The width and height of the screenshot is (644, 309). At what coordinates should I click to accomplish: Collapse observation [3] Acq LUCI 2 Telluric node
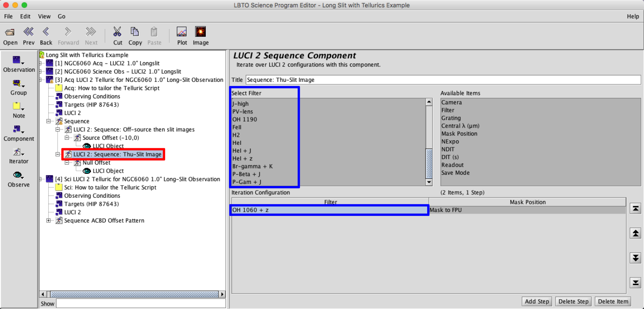point(41,80)
